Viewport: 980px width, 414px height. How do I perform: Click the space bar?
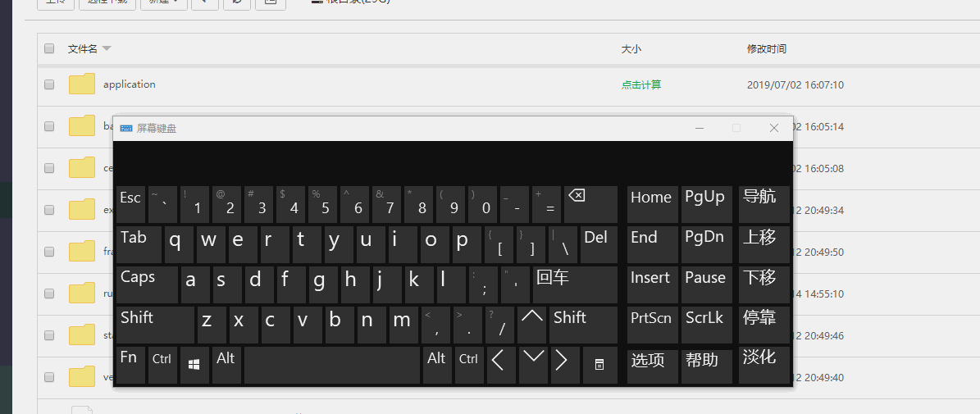(x=332, y=366)
